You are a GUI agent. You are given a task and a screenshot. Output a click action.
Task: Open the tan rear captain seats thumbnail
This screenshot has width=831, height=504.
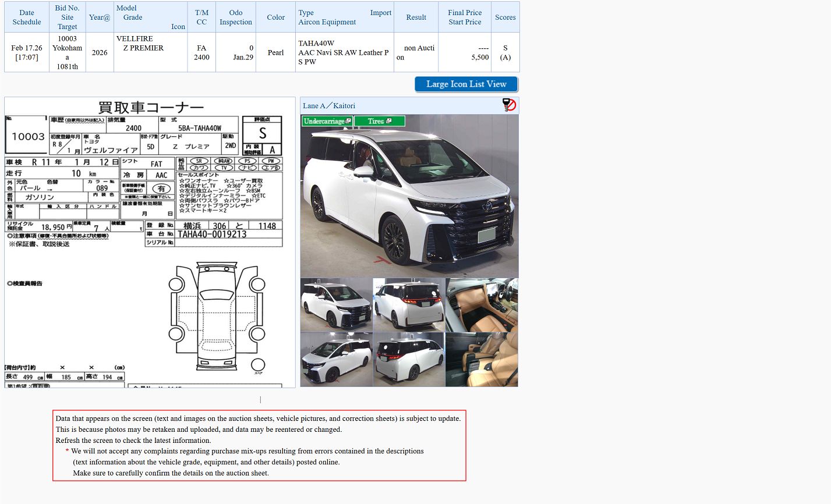click(x=482, y=360)
